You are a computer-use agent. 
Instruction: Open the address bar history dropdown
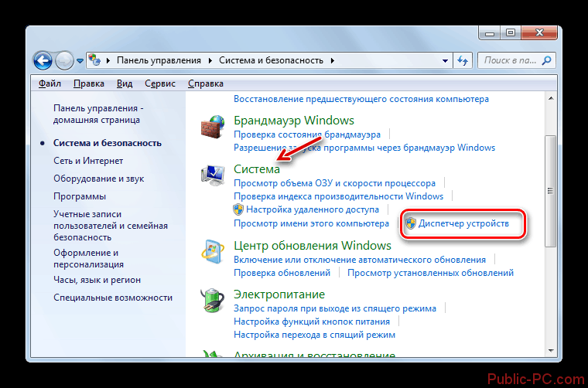tap(445, 60)
